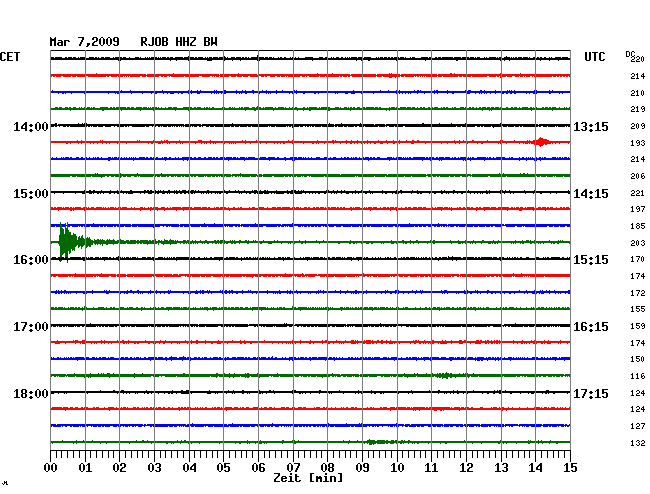Viewport: 650px width, 494px height.
Task: Click the 03 minute axis label
Action: click(x=154, y=468)
